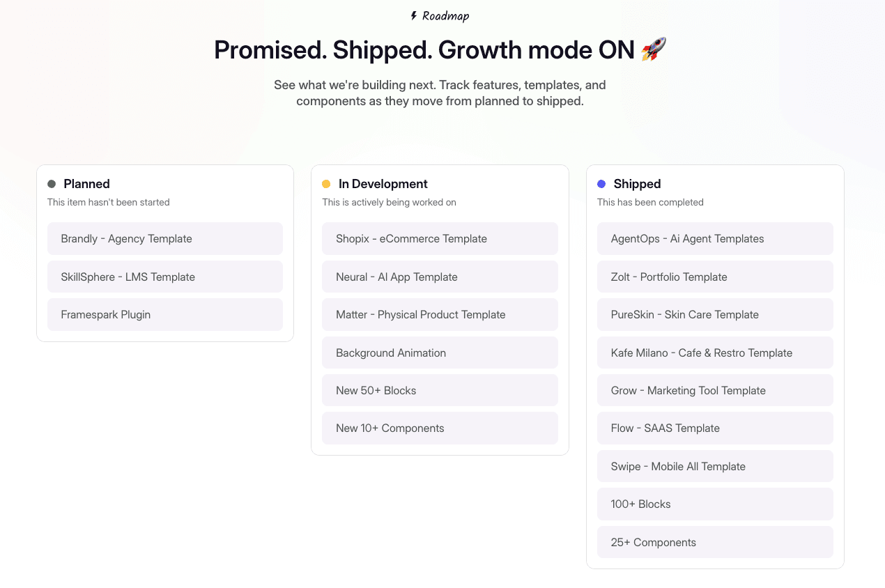Click New 10+ Components entry

pos(440,428)
